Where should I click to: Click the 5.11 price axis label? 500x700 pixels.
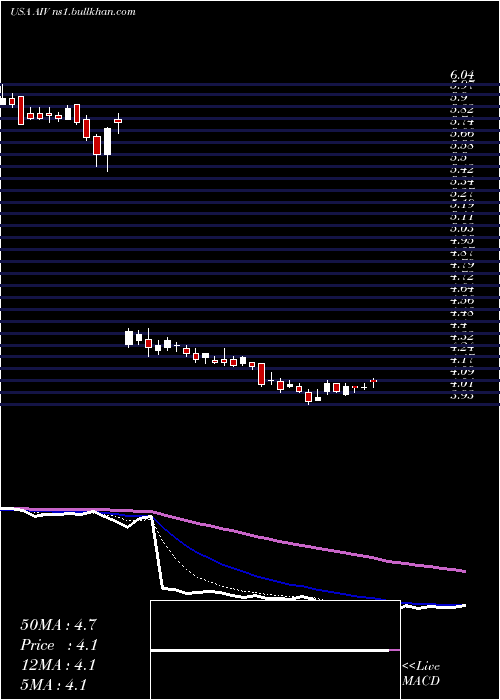tap(462, 217)
